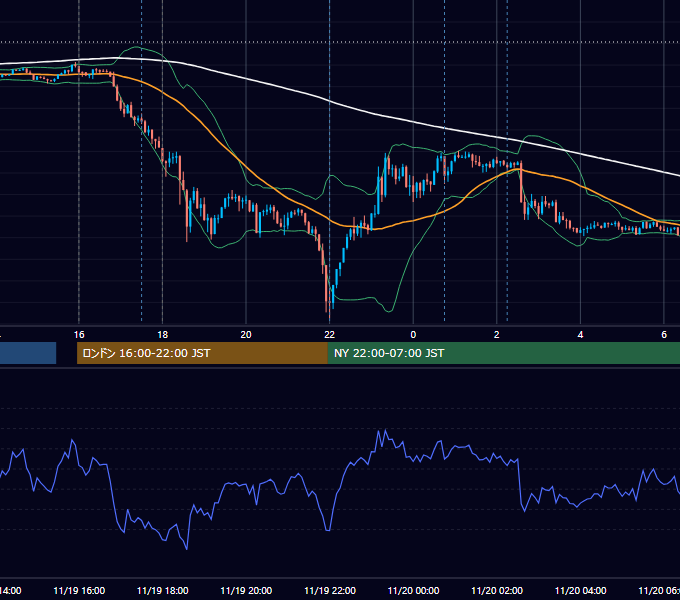This screenshot has height=600, width=680.
Task: Click the 11/19 16:00 time label
Action: tap(79, 590)
